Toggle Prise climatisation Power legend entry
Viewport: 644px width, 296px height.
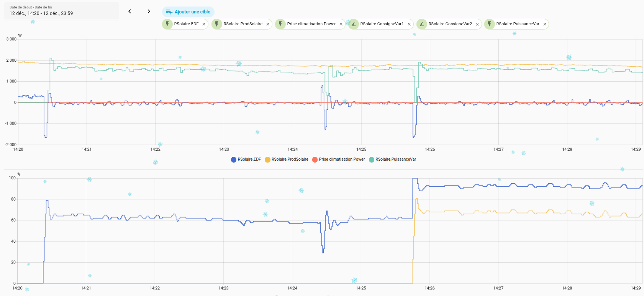[338, 160]
